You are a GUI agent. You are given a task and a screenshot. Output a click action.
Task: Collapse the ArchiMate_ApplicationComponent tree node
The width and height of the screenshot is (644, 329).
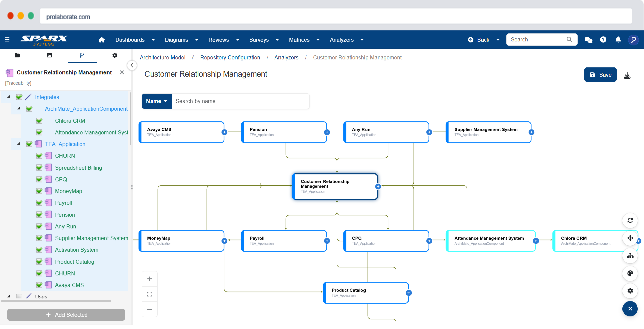click(x=19, y=108)
